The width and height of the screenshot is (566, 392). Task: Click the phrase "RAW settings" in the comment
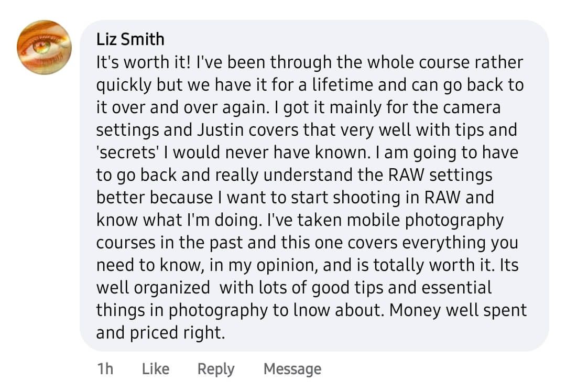point(440,175)
